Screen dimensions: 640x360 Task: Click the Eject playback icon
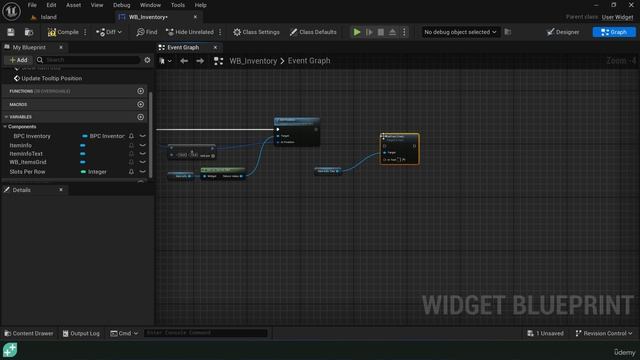click(392, 32)
